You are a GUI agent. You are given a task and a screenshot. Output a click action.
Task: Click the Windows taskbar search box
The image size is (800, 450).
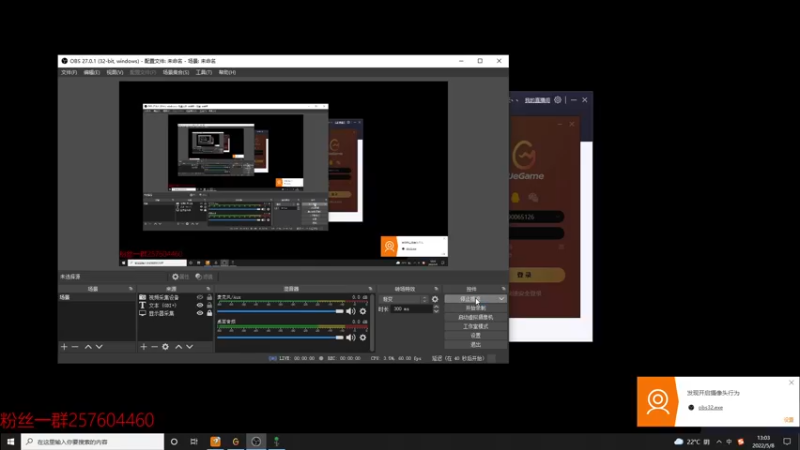[x=92, y=441]
